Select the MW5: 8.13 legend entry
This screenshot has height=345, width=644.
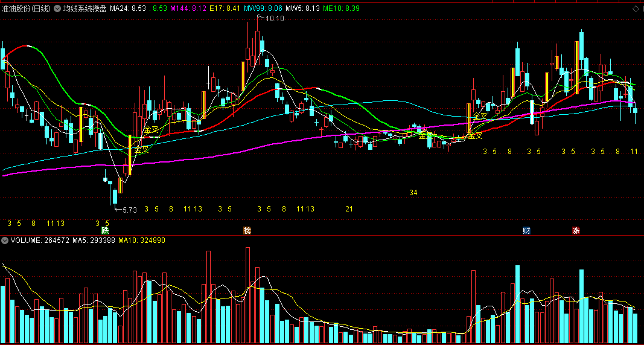point(302,8)
